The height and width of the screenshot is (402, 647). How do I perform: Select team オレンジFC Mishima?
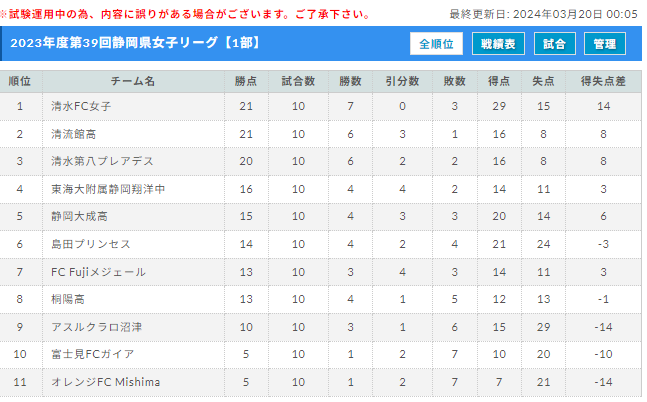[x=105, y=382]
